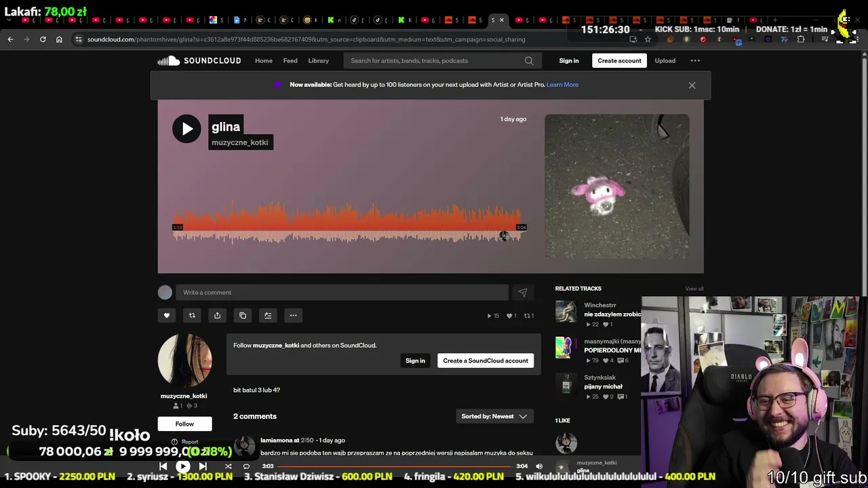Image resolution: width=868 pixels, height=488 pixels.
Task: Repost the track with the repost icon
Action: coord(192,315)
